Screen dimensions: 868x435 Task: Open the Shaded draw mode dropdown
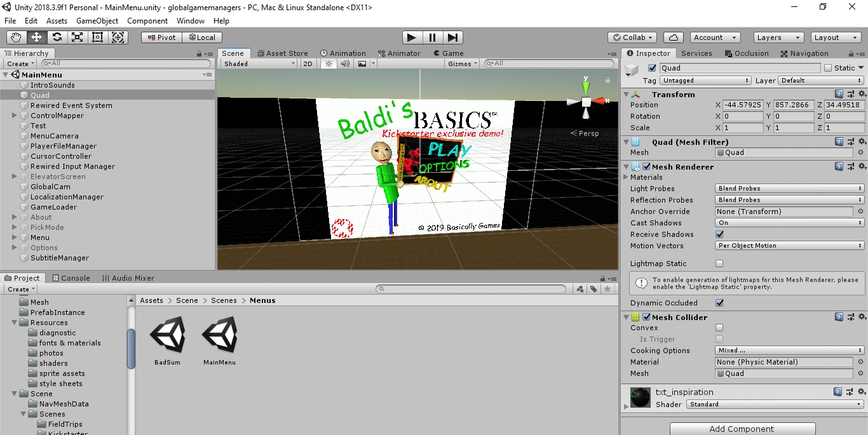[257, 64]
